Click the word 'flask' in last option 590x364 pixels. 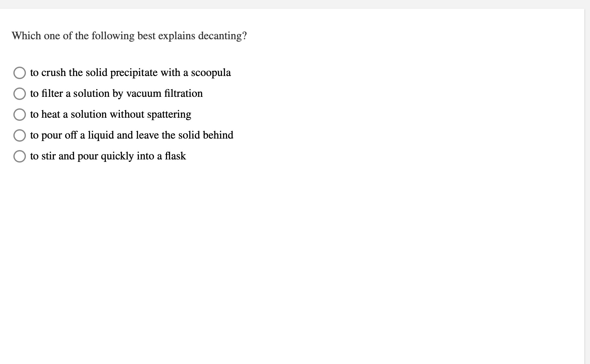175,156
